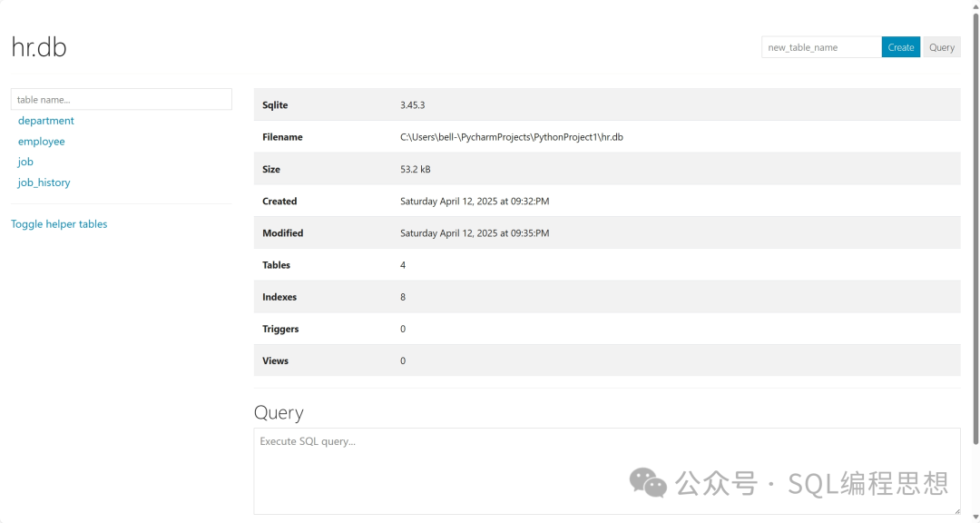Click the Query section heading

279,412
